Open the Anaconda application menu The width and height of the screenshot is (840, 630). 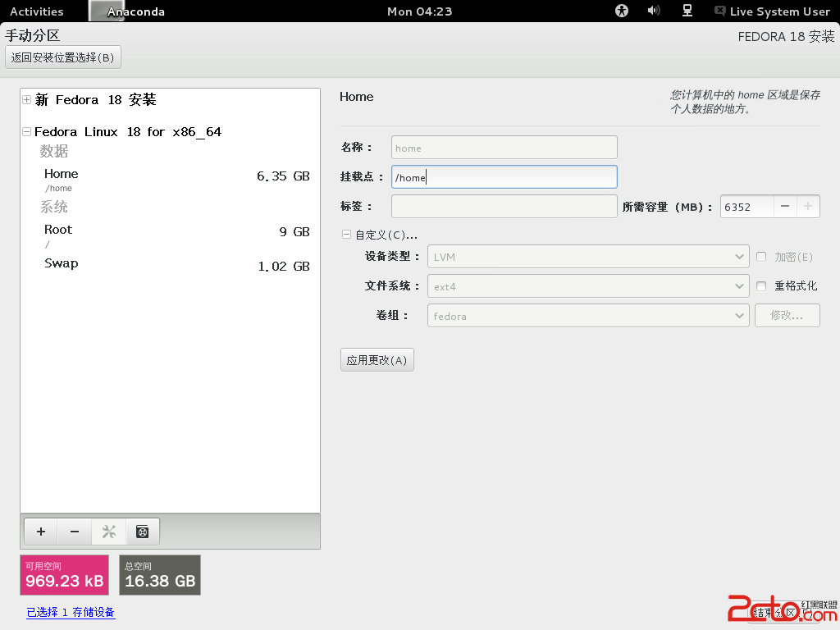[127, 11]
